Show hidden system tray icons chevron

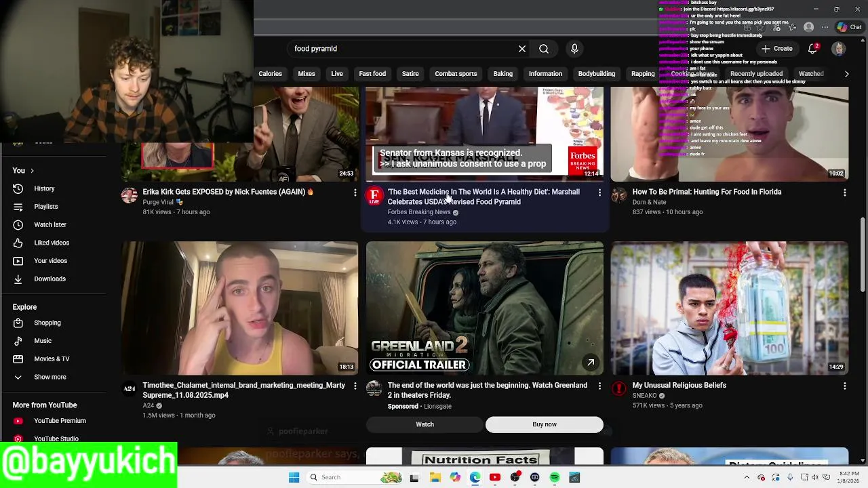(x=747, y=477)
